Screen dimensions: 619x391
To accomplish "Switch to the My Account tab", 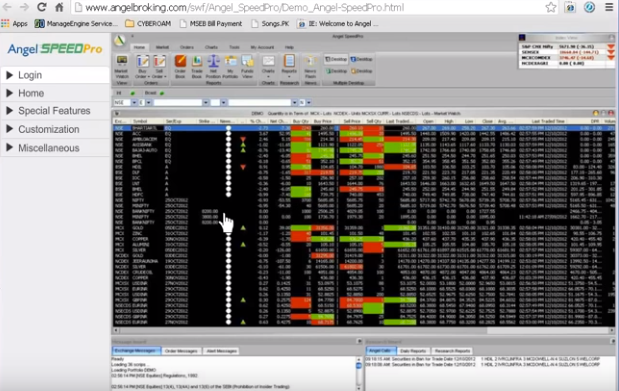I will (262, 47).
